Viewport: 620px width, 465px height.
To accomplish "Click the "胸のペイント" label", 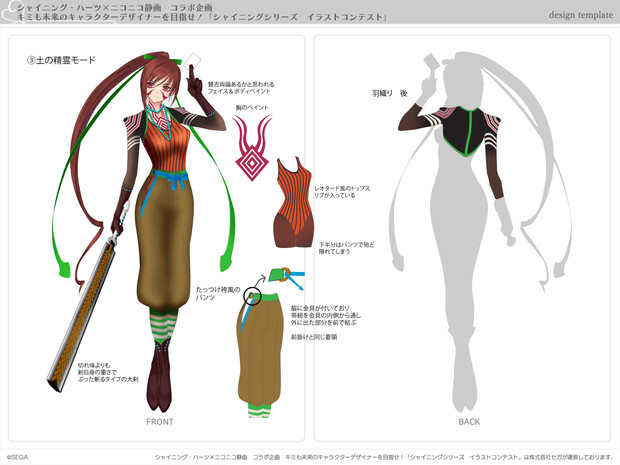I will click(x=252, y=108).
